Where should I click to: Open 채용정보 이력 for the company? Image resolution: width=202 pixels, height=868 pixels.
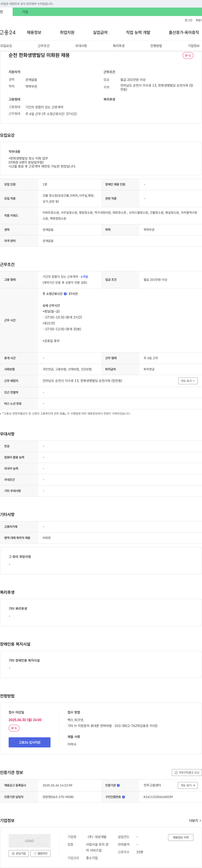pyautogui.click(x=181, y=837)
